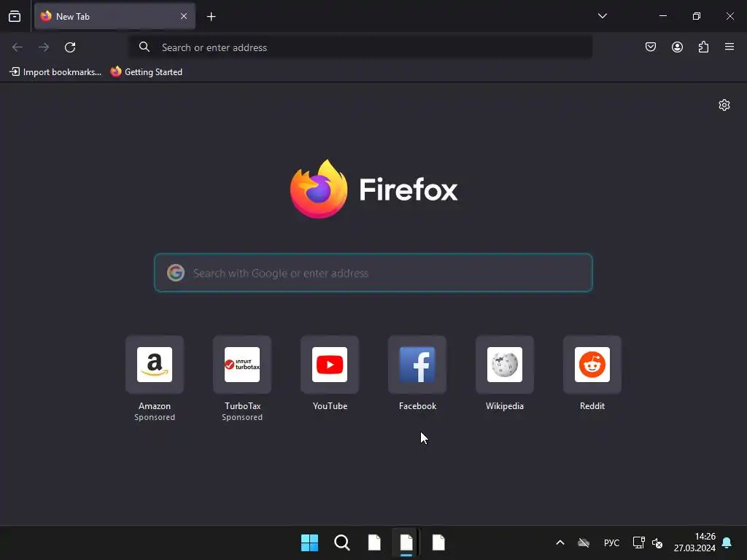Open the cloud sync tray icon
This screenshot has height=560, width=747.
click(x=584, y=542)
